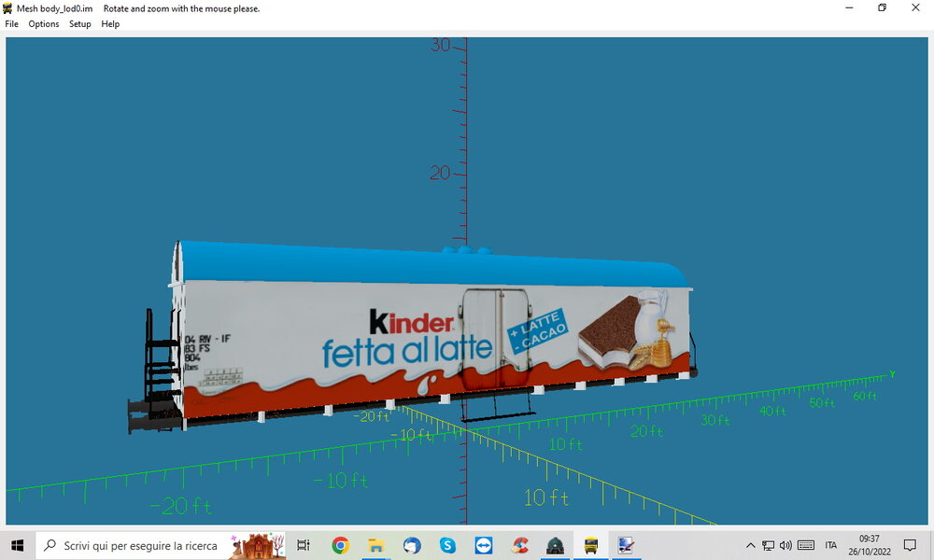Open File Explorer from the taskbar
Viewport: 934px width, 560px height.
(375, 545)
